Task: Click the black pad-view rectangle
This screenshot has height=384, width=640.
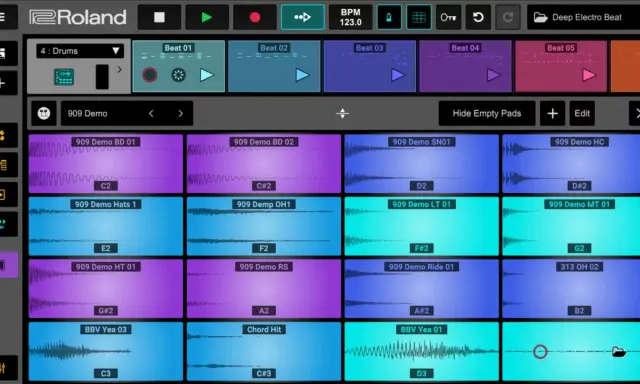Action: (102, 77)
